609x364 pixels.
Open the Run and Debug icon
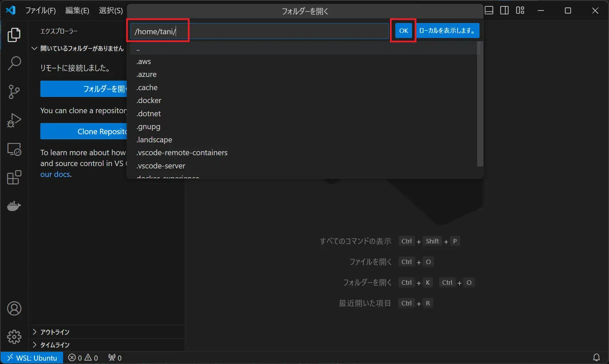pos(14,120)
